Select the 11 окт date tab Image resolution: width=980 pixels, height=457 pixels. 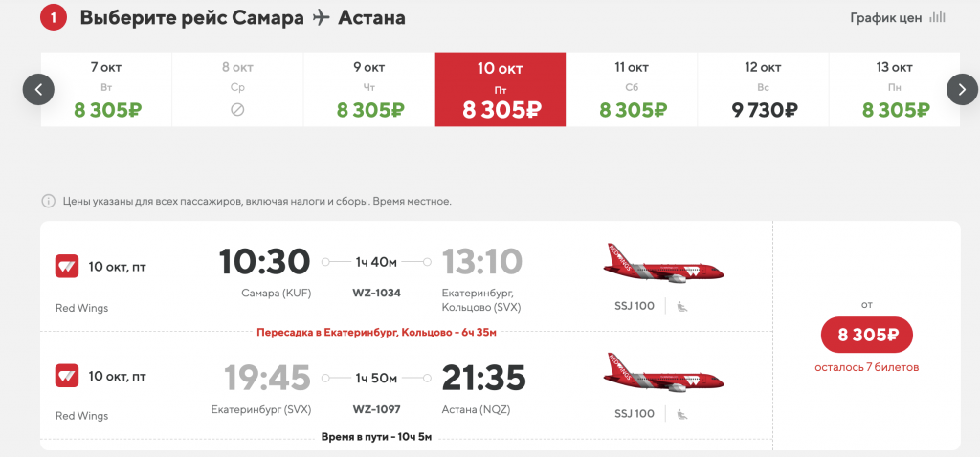632,89
